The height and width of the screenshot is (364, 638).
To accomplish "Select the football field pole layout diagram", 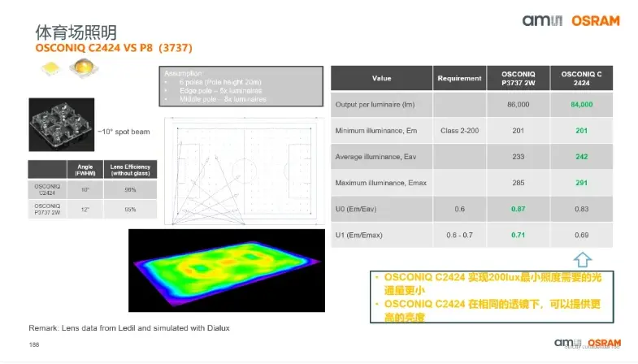I will click(x=245, y=171).
